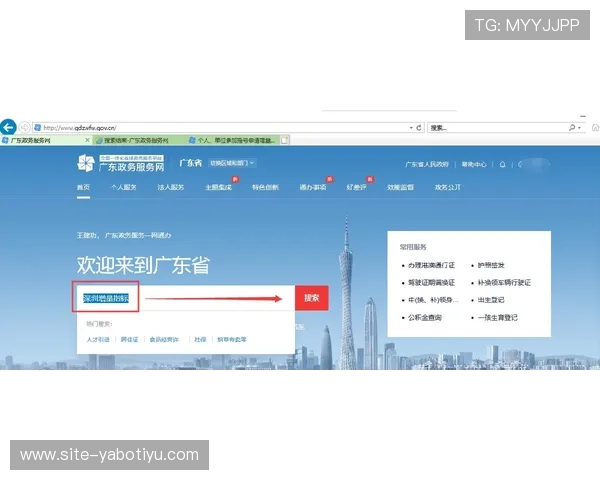
Task: Click the browser back arrow button
Action: click(8, 127)
